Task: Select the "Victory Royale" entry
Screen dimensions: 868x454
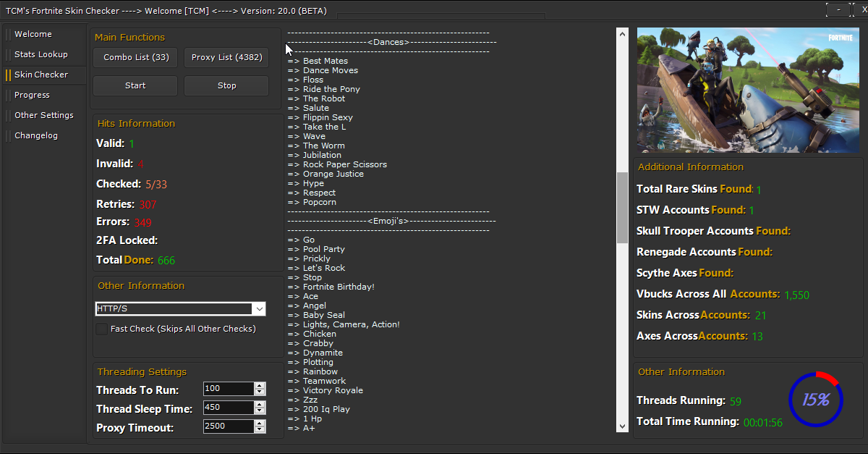Action: pyautogui.click(x=325, y=390)
